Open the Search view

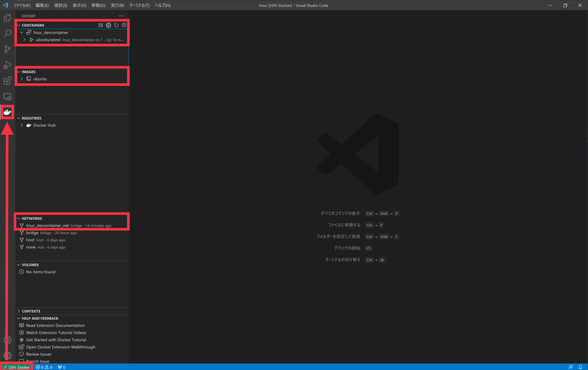(x=7, y=34)
